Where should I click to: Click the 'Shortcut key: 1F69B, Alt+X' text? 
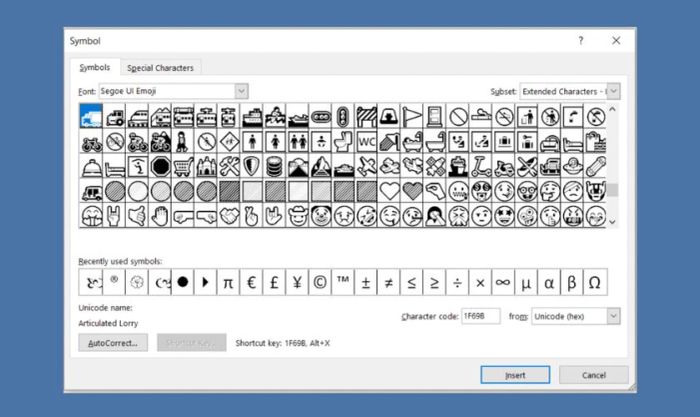coord(283,343)
